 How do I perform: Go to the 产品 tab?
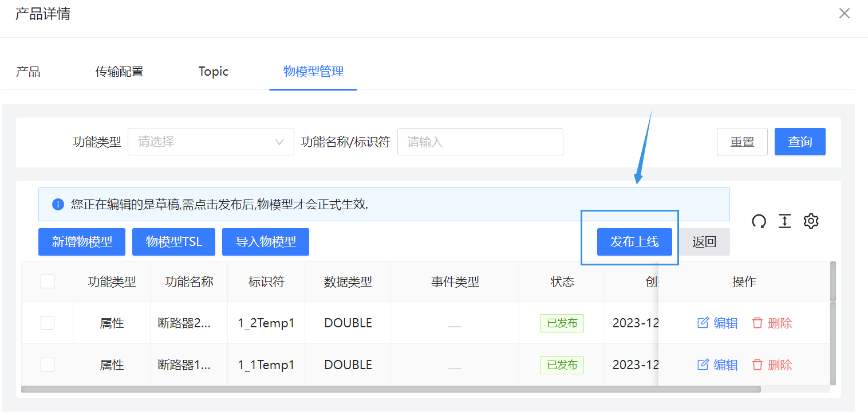[28, 72]
